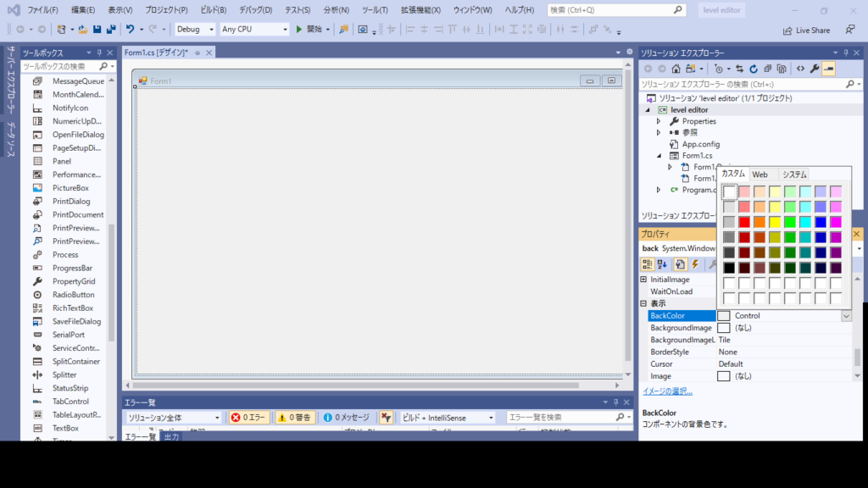Screen dimensions: 868x488
Task: Open the BackColor value dropdown arrow
Action: pyautogui.click(x=845, y=316)
